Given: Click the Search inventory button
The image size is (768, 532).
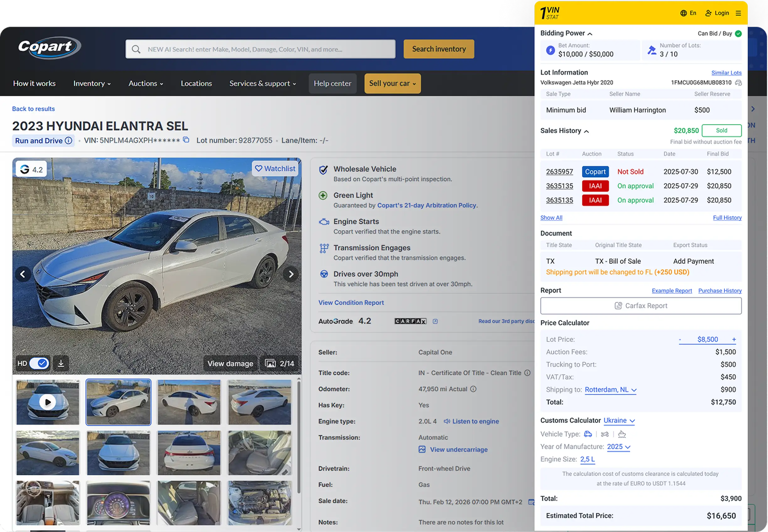Looking at the screenshot, I should click(x=439, y=49).
